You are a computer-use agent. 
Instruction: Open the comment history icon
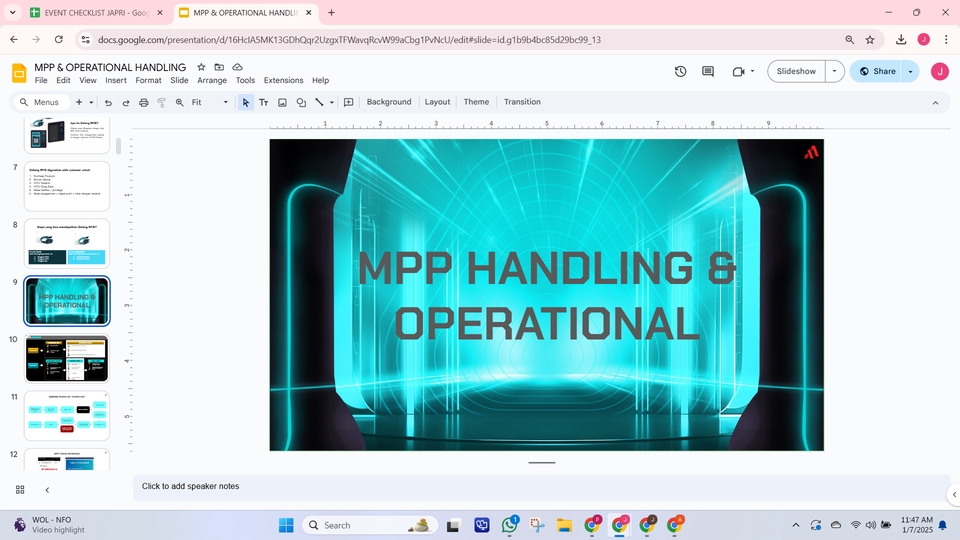click(x=708, y=71)
